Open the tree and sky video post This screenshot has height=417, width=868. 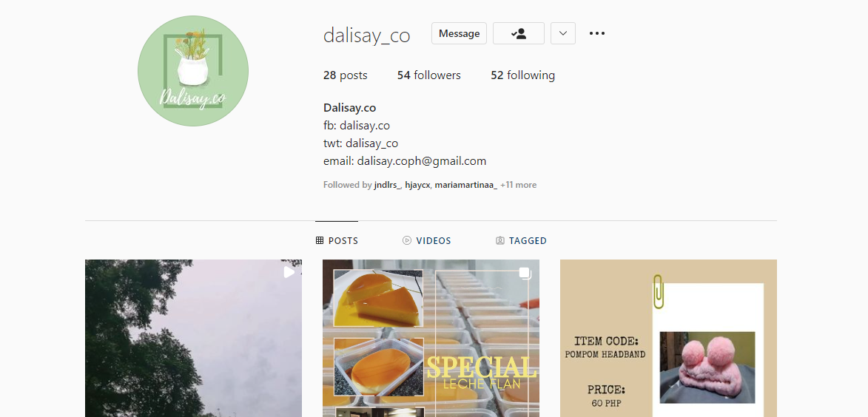[x=193, y=338]
